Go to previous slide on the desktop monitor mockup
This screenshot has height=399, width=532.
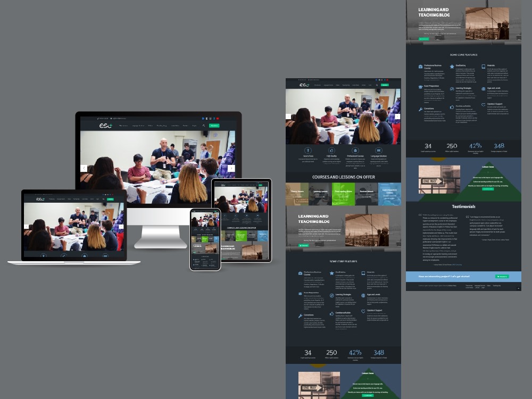[84, 168]
